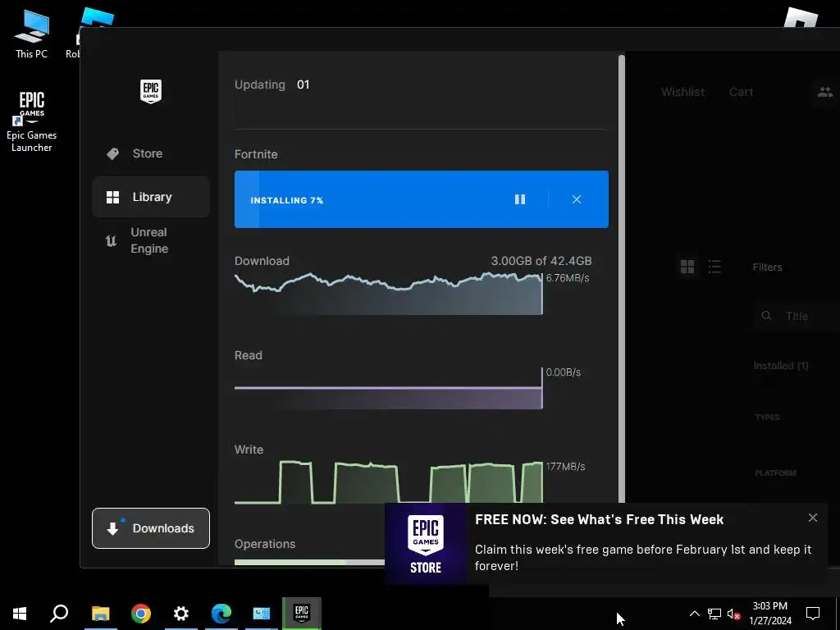Open This PC desktop icon
The width and height of the screenshot is (840, 630).
click(32, 34)
